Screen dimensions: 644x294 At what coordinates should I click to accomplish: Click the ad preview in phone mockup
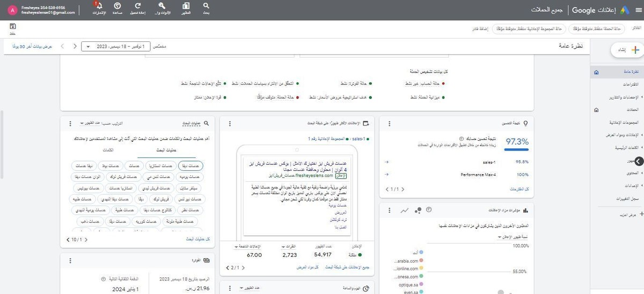[x=297, y=196]
